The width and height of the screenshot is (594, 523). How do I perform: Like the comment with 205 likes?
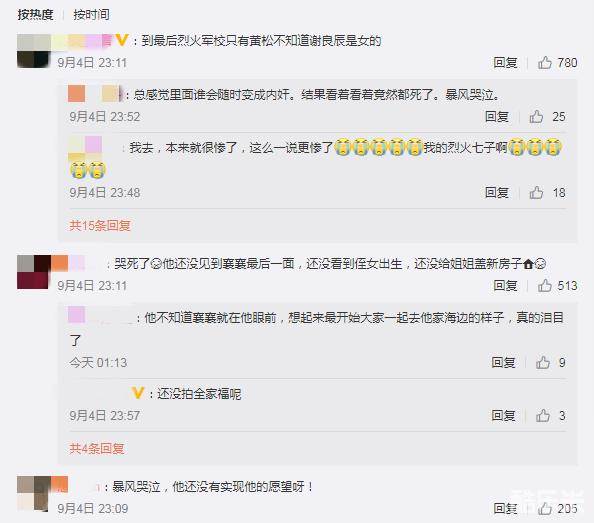tap(545, 509)
